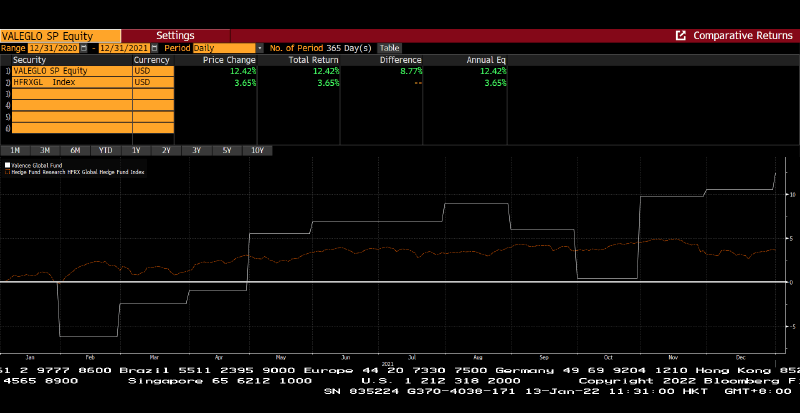800x413 pixels.
Task: Select the 6M range tab
Action: point(76,151)
